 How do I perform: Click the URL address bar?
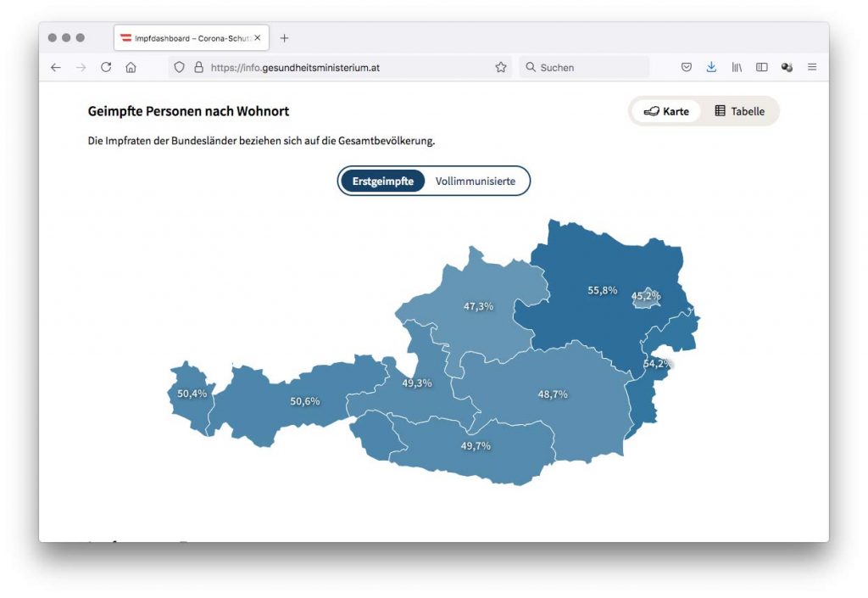pyautogui.click(x=339, y=68)
